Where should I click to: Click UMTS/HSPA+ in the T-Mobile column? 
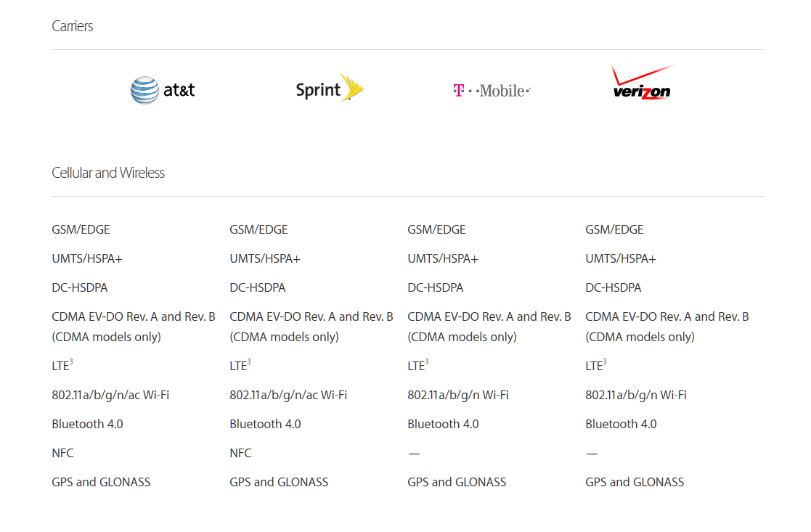click(x=443, y=258)
